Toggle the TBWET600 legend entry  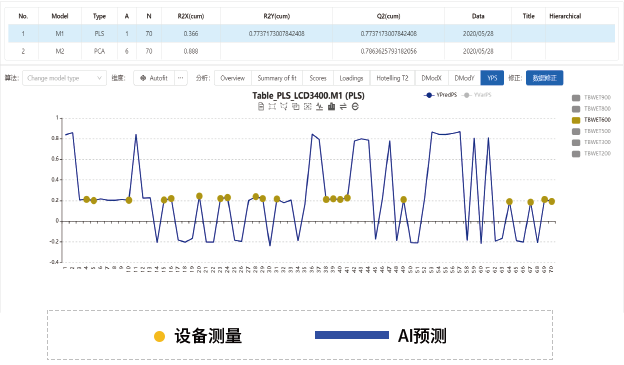click(x=591, y=120)
